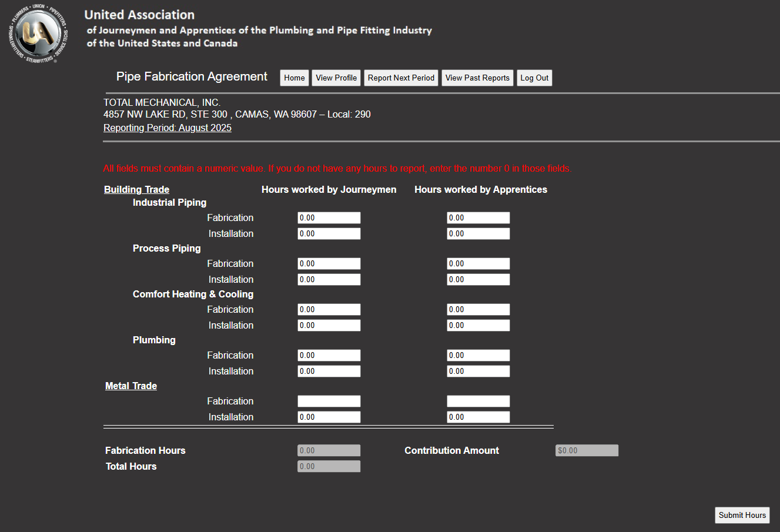
Task: Select Plumbing Fabrication Apprentices hours field
Action: [478, 355]
